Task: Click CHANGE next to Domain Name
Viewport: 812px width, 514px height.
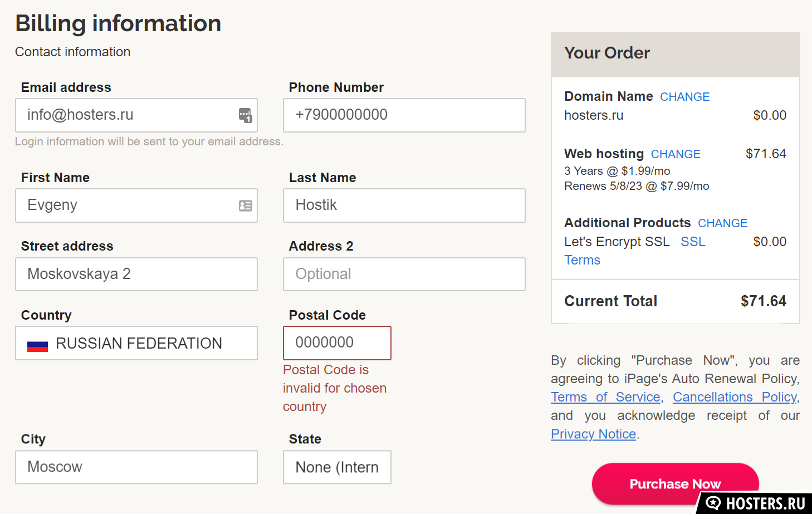Action: [x=684, y=97]
